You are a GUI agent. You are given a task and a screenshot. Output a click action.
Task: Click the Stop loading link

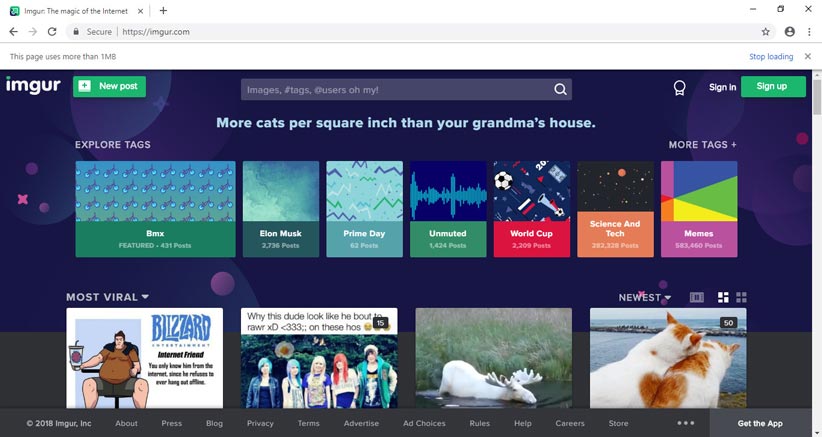click(x=771, y=57)
